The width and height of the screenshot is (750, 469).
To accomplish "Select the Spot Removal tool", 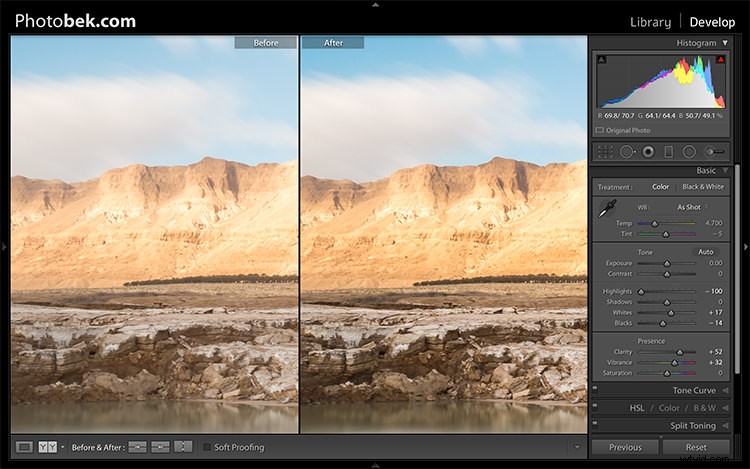I will click(x=627, y=152).
